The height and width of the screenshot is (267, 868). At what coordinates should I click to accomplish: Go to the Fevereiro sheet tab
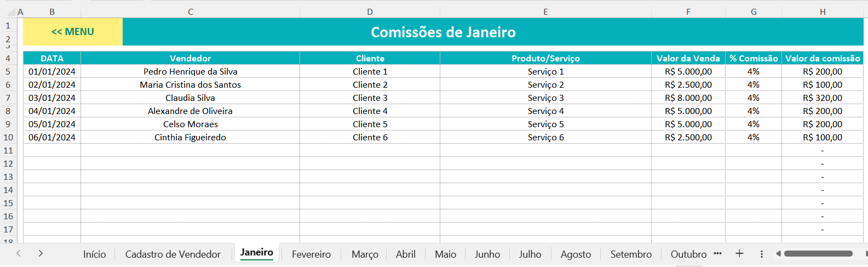(x=311, y=254)
